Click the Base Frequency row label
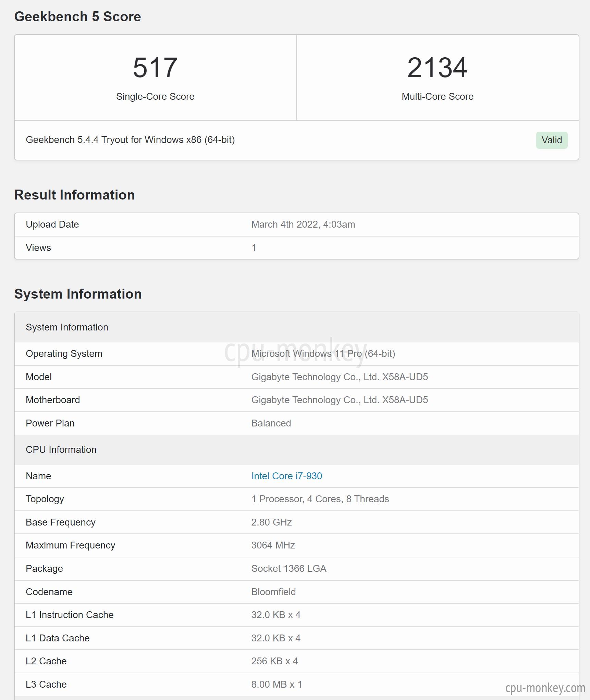 point(61,522)
